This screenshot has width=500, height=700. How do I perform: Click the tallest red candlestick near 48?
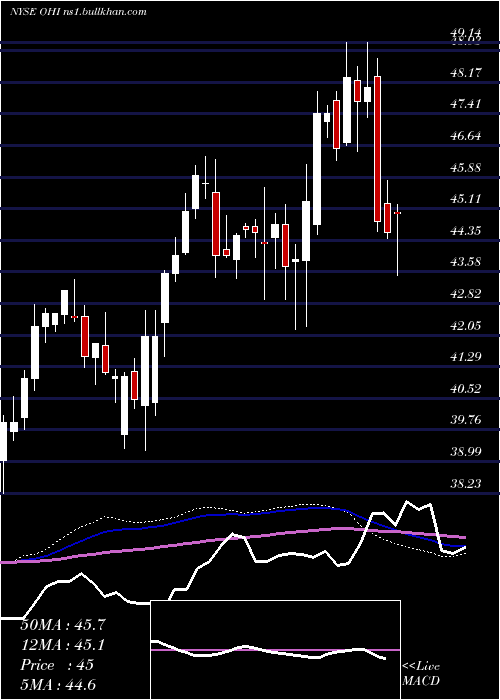[377, 149]
